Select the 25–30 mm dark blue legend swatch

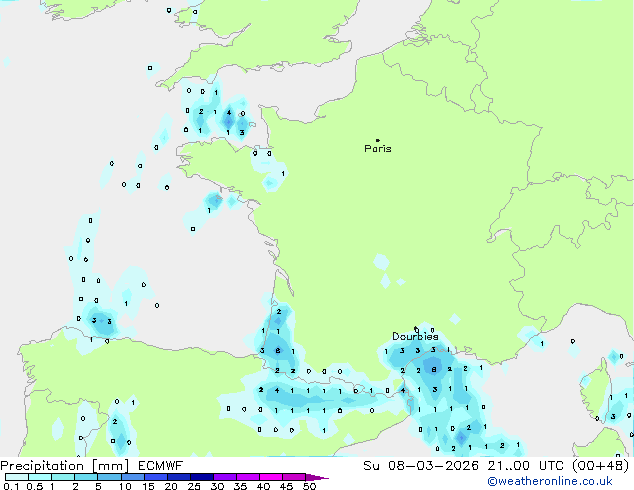coord(202,477)
